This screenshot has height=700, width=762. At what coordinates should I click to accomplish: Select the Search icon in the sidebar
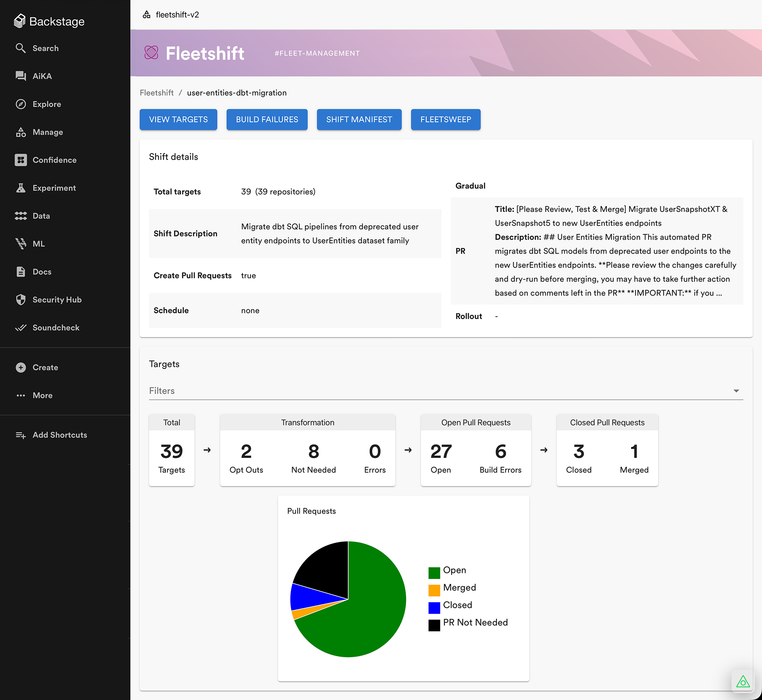(x=21, y=48)
